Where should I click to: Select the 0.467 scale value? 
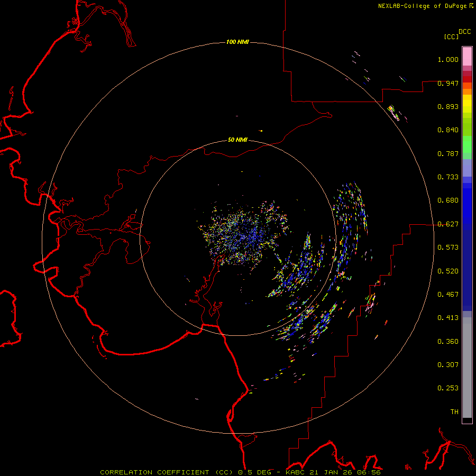click(448, 295)
